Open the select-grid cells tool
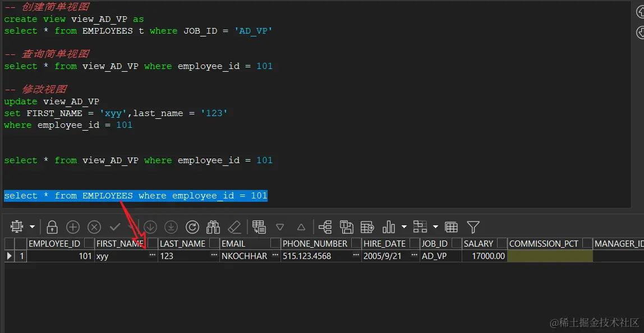The width and height of the screenshot is (644, 333). pos(17,226)
